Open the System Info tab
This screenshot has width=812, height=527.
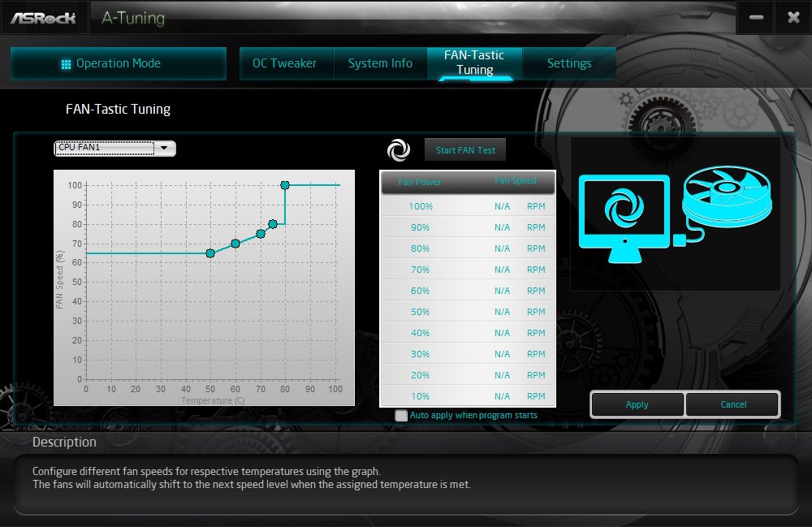(380, 63)
